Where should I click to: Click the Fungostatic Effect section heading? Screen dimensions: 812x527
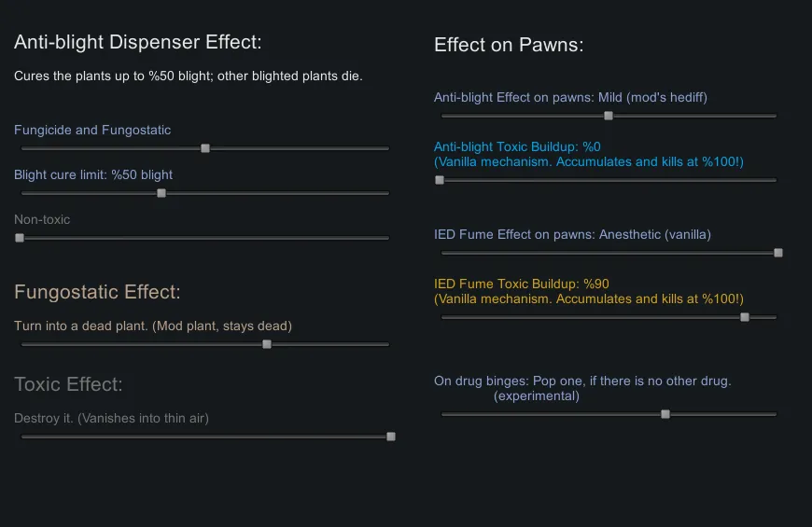pyautogui.click(x=97, y=292)
